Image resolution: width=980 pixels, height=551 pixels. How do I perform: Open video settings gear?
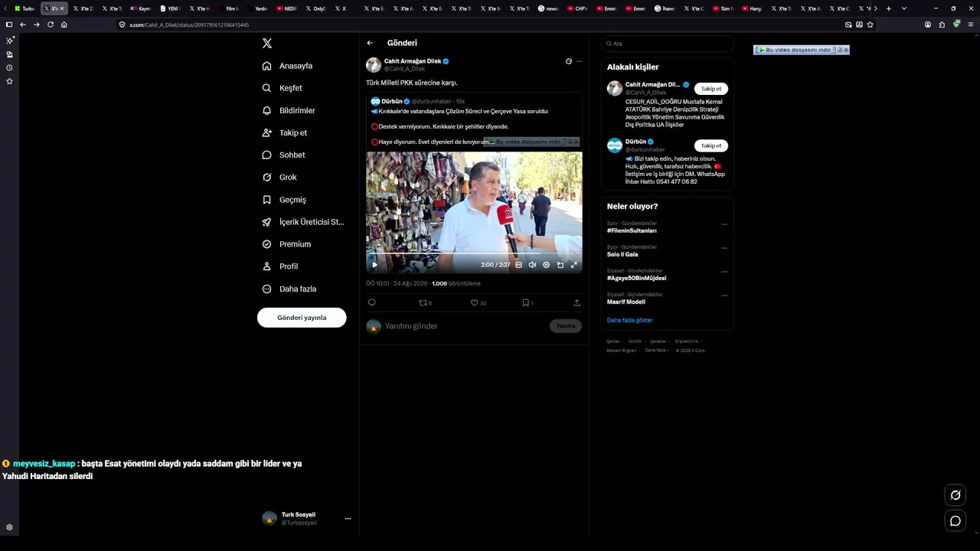(x=546, y=265)
